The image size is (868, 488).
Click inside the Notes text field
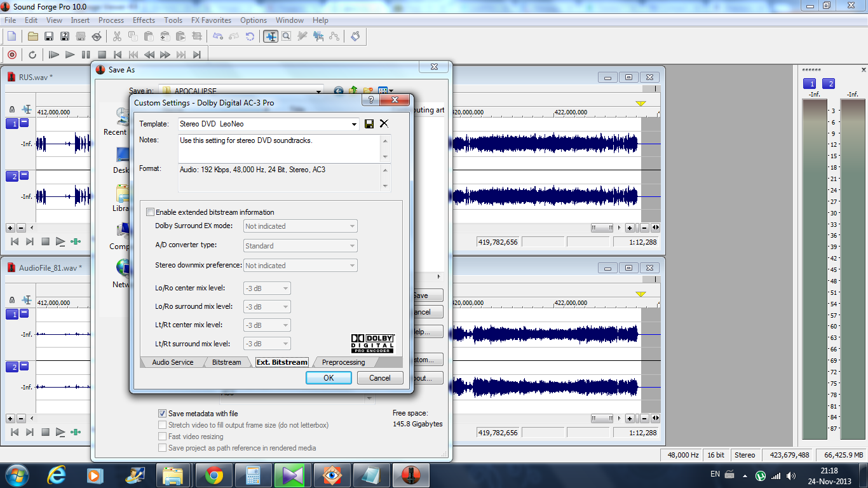[280, 149]
